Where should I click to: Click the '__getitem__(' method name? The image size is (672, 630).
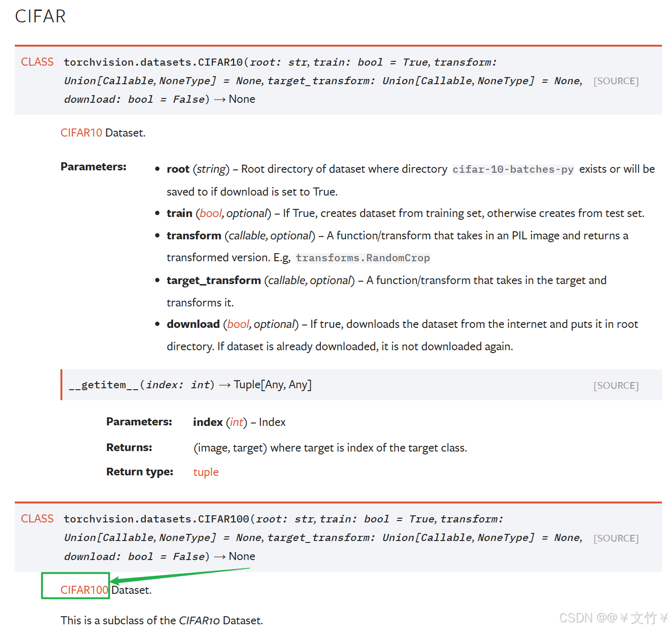coord(107,385)
